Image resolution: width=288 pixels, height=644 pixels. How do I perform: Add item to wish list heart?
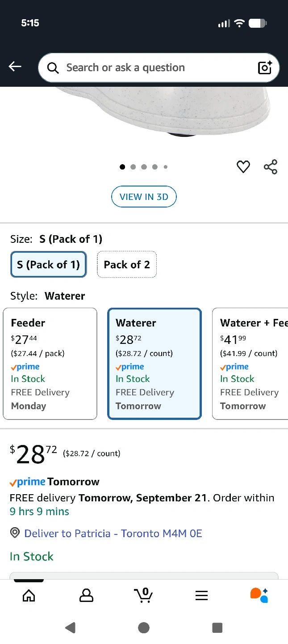243,167
